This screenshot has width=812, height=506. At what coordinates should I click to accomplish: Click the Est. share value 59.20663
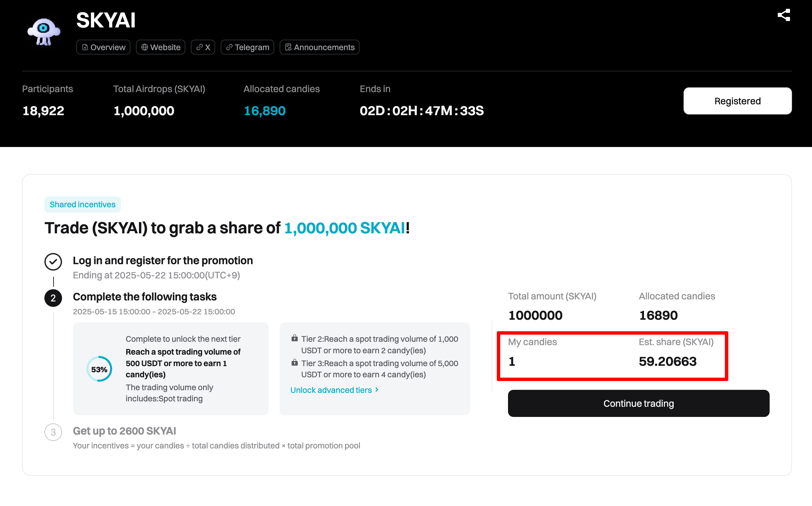point(668,361)
